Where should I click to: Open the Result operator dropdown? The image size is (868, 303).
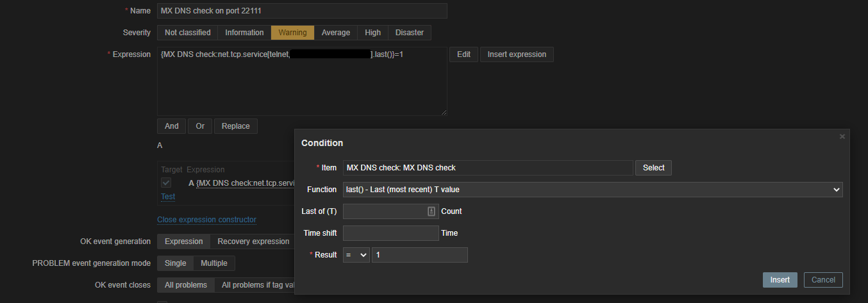coord(356,255)
